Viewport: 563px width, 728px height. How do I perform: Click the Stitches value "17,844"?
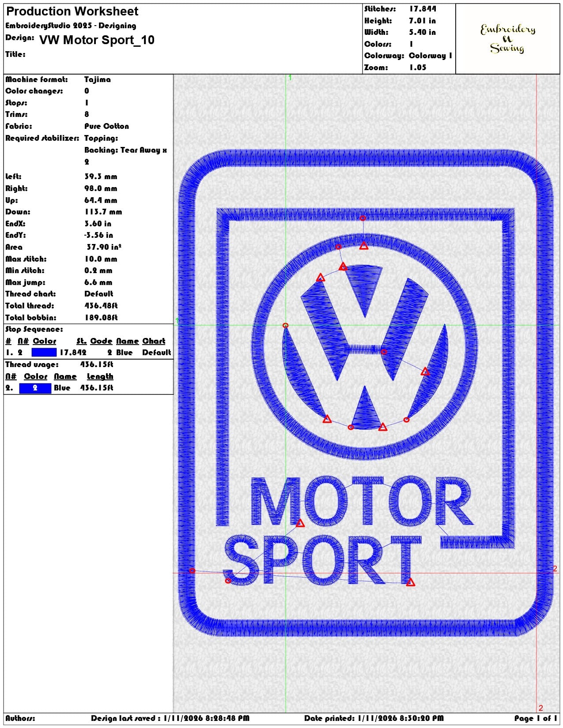click(423, 9)
